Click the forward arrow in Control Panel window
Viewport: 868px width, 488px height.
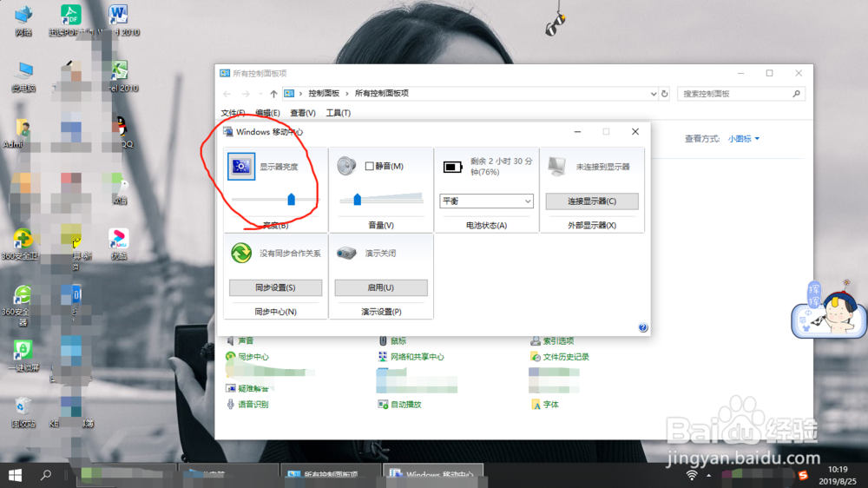point(246,94)
